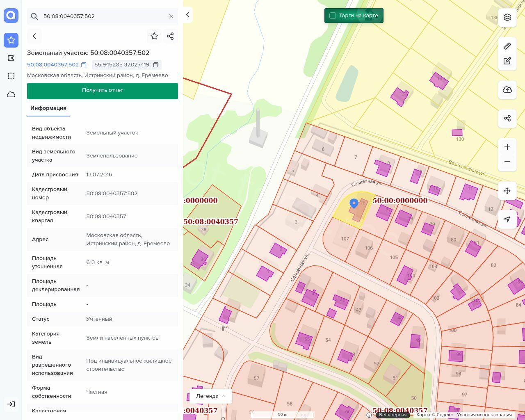
Task: Collapse the left information sidebar
Action: (188, 15)
